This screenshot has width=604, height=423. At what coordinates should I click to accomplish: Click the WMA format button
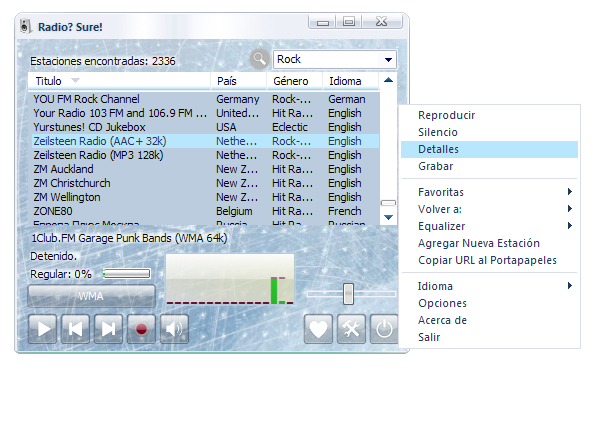pyautogui.click(x=91, y=296)
